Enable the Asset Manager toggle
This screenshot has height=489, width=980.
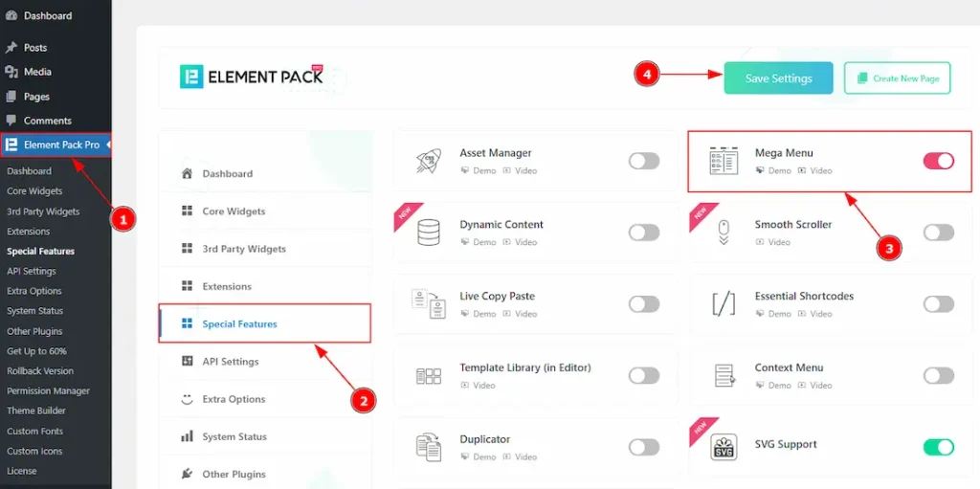(643, 161)
